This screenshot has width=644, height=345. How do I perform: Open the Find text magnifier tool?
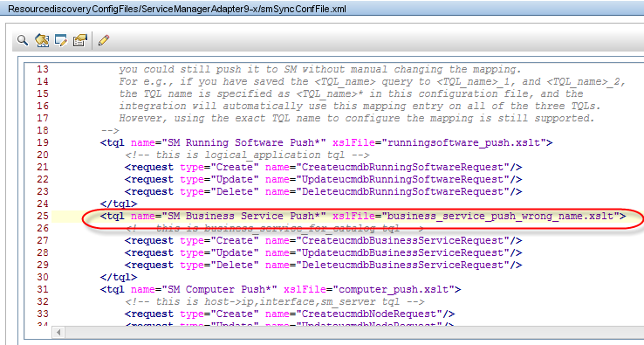click(x=22, y=40)
